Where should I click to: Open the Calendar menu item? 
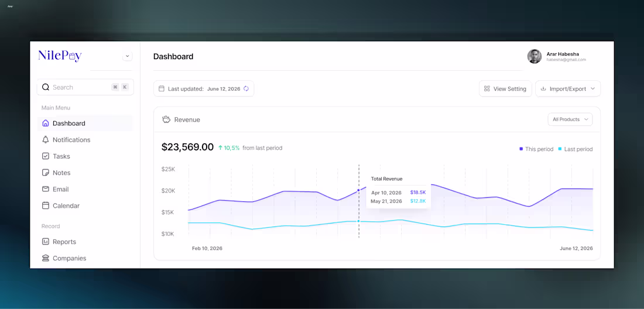point(85,205)
